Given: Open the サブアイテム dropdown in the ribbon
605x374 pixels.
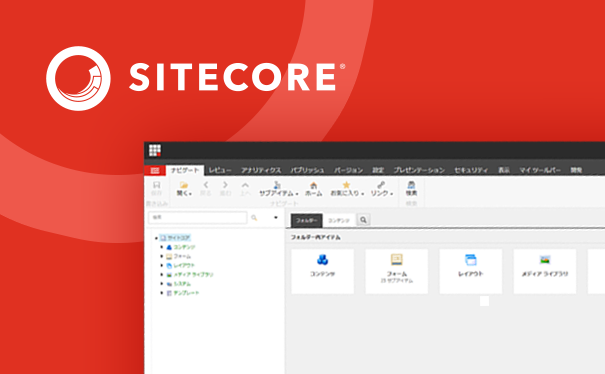Looking at the screenshot, I should (278, 189).
